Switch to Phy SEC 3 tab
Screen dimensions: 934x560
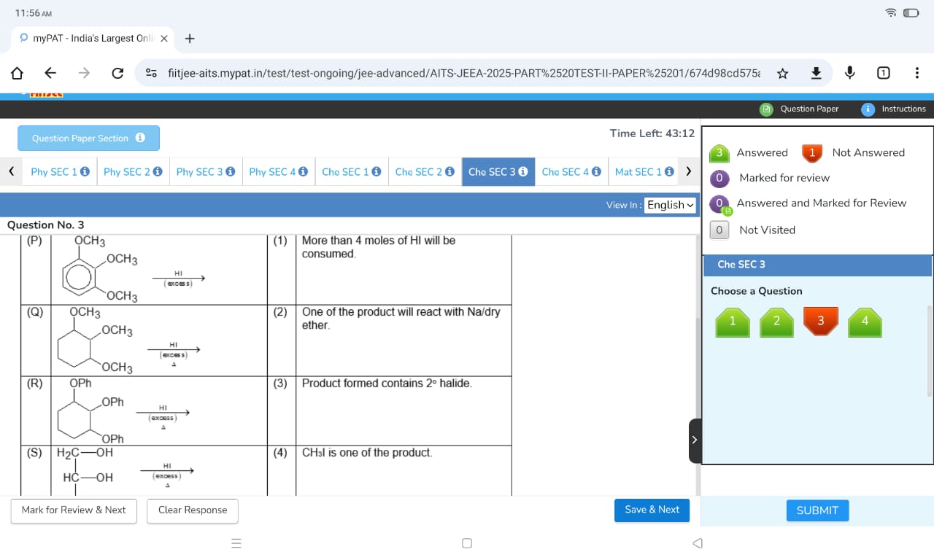206,171
